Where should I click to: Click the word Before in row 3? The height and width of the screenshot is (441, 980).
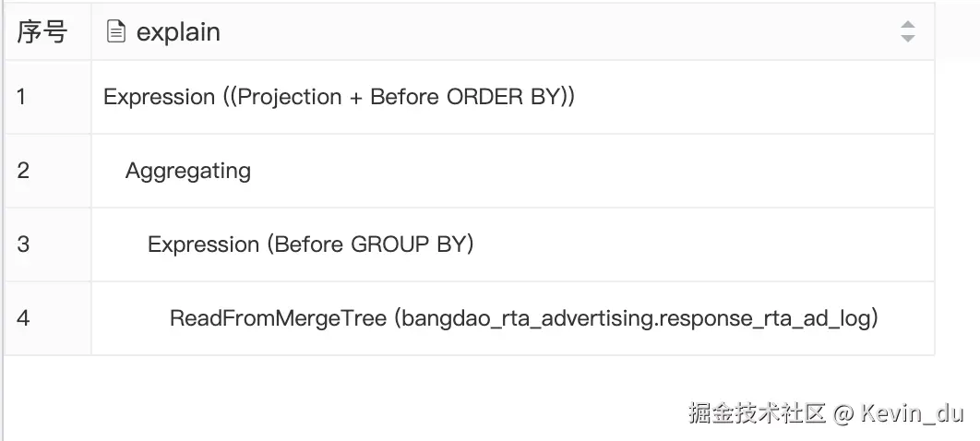tap(309, 244)
